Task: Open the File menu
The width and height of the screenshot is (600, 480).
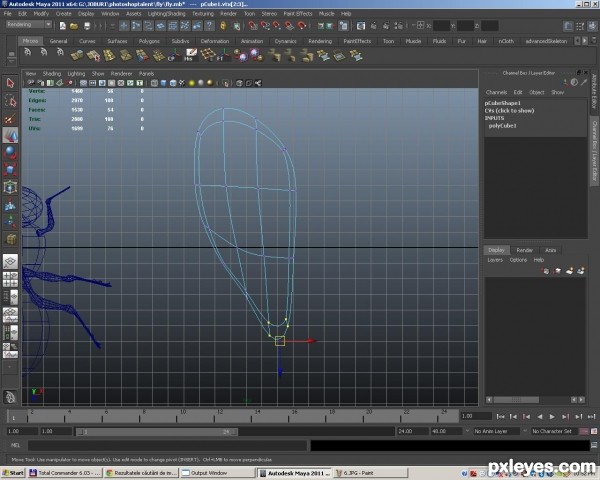Action: point(8,13)
